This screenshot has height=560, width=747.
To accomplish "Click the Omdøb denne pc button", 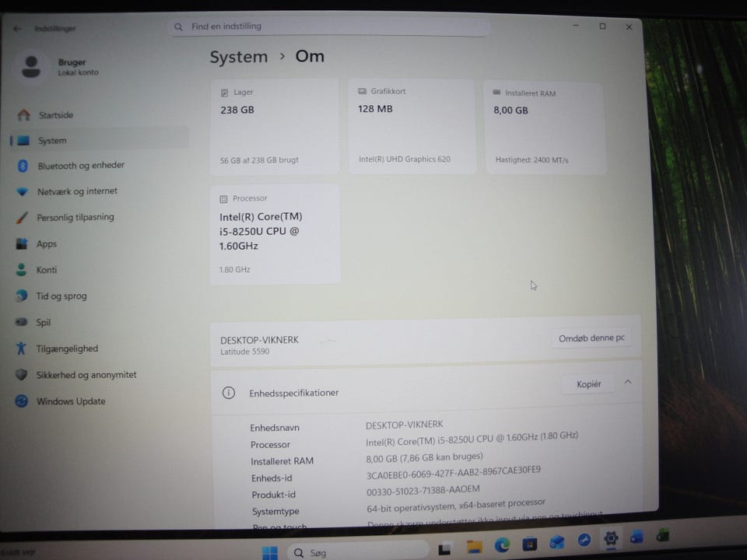I will click(591, 338).
